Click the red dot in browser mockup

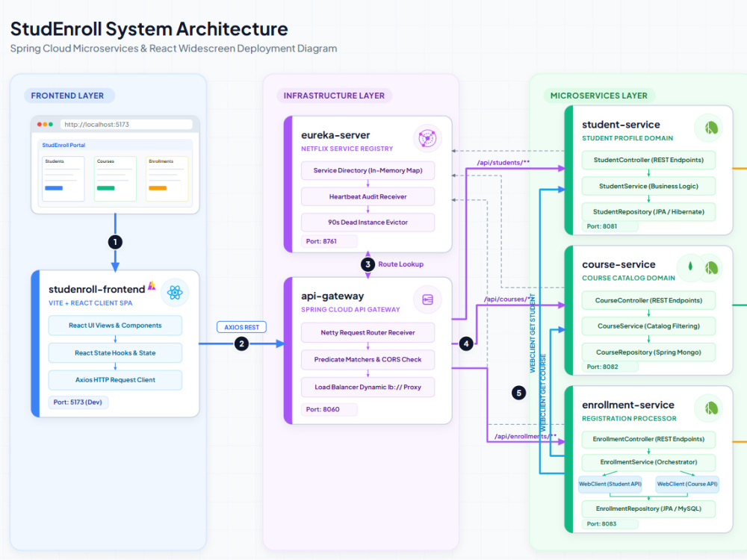pos(40,124)
